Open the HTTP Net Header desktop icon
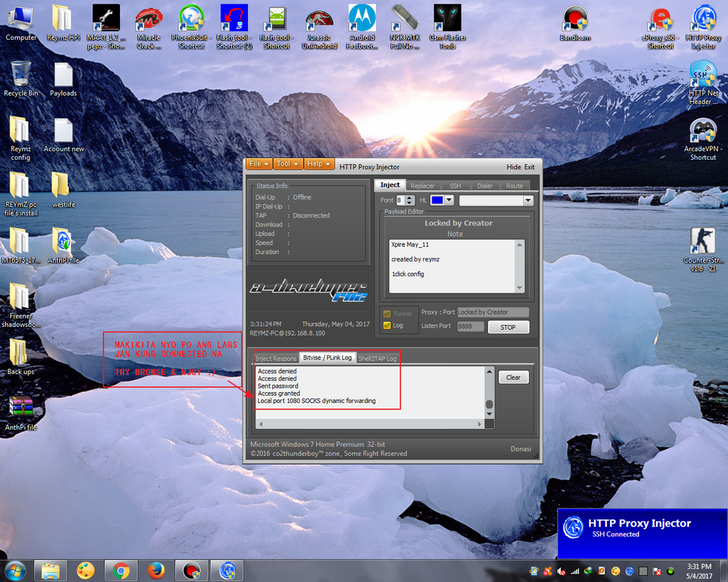Viewport: 728px width, 582px height. tap(703, 75)
